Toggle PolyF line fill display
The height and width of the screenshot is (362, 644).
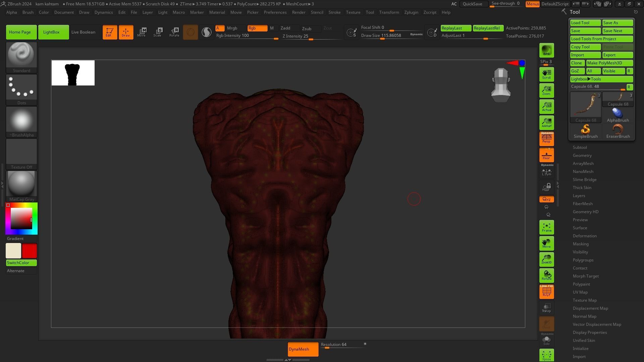(x=546, y=292)
